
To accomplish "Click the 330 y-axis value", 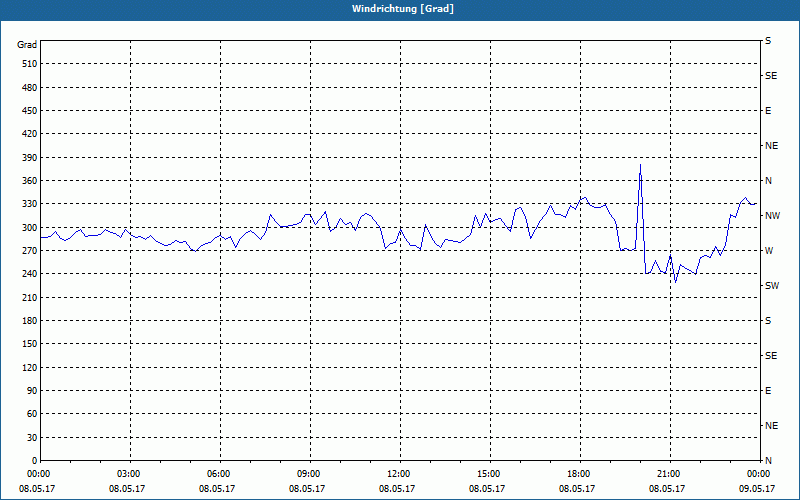I will [x=30, y=204].
